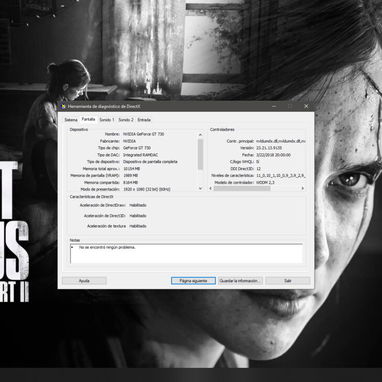Click the 'No se encontró ningún problema' note
382x382 pixels.
[107, 248]
